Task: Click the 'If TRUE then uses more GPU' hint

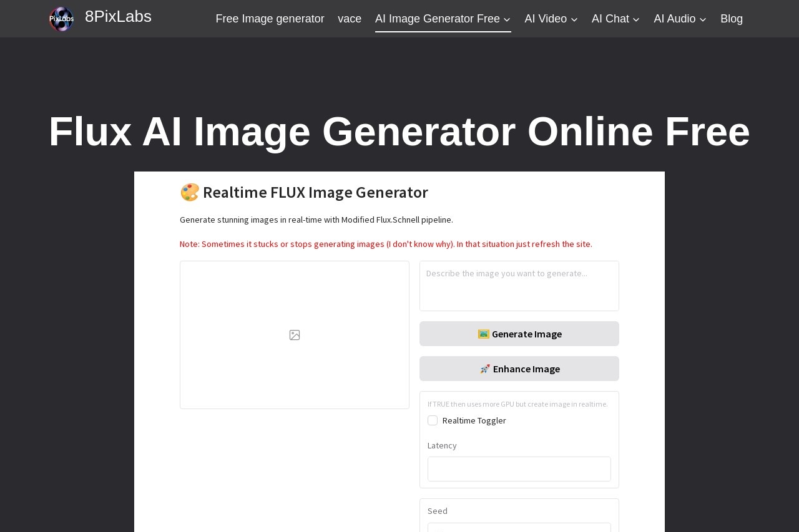Action: point(517,404)
